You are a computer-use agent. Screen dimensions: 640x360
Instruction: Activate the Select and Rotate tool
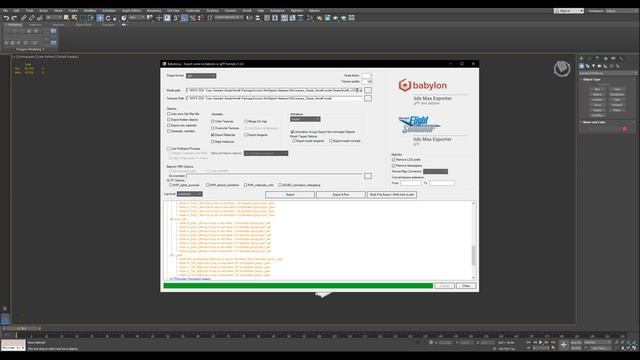pos(108,18)
